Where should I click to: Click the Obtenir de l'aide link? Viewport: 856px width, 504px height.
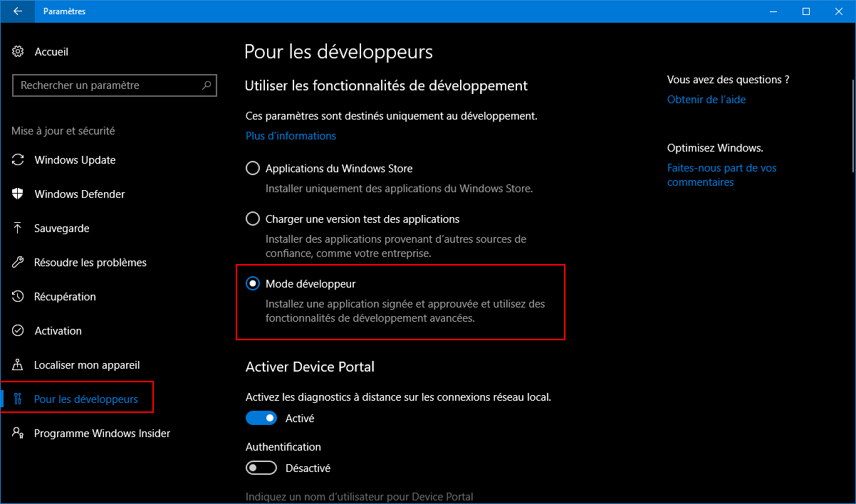point(706,100)
